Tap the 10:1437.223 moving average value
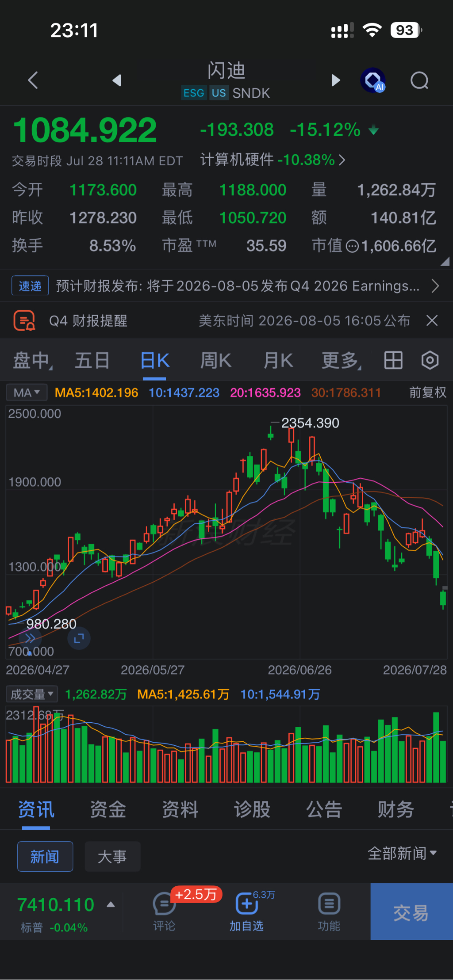The image size is (453, 980). (x=184, y=393)
